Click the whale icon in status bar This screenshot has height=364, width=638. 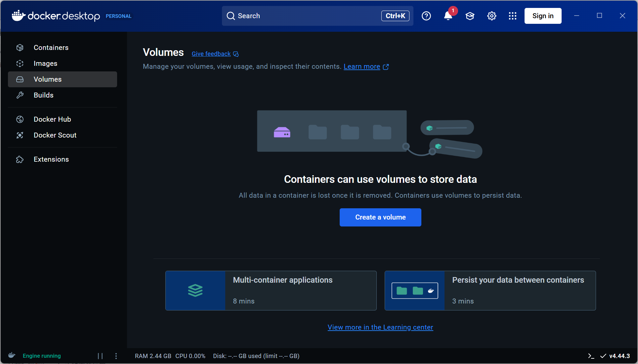tap(12, 355)
